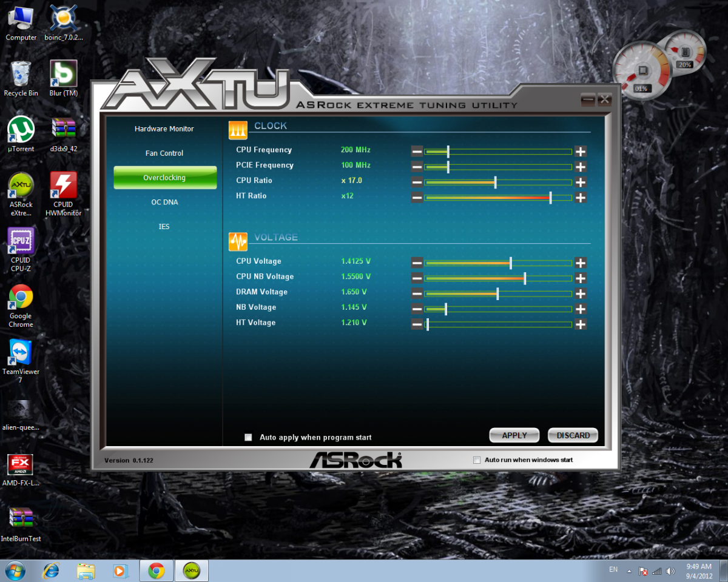Decrease HT Voltage with minus button
Viewport: 728px width, 582px height.
pos(417,324)
